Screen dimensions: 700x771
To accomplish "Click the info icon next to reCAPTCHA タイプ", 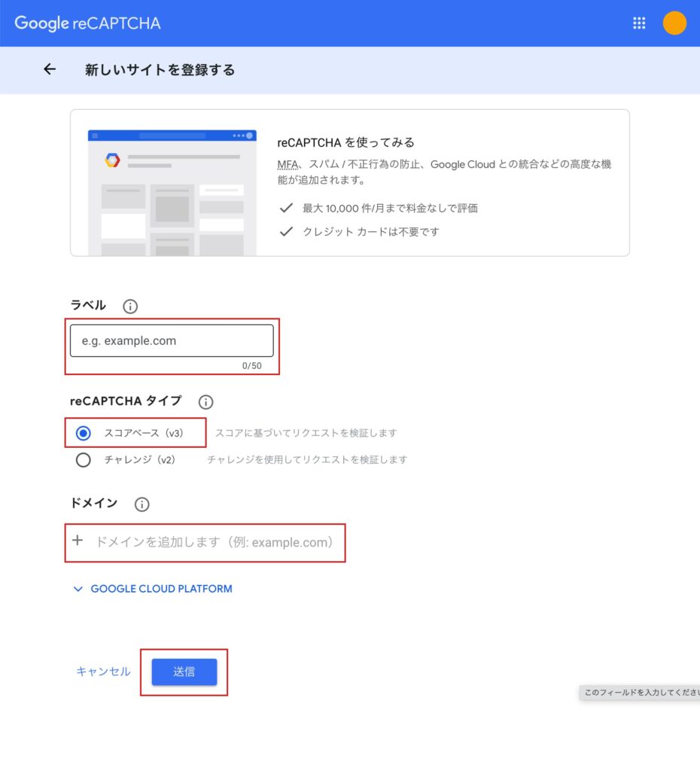I will click(205, 402).
